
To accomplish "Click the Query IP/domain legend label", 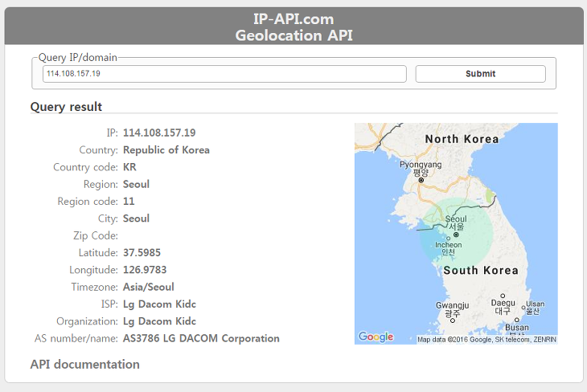I will click(78, 58).
